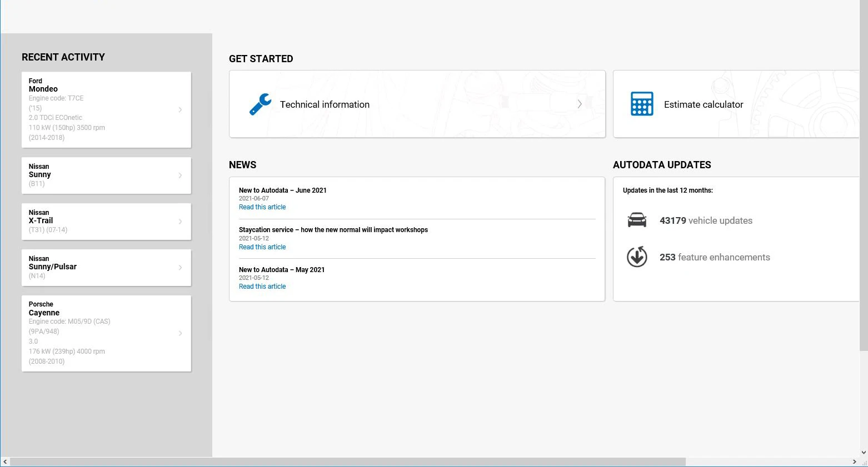Click the RECENT ACTIVITY heading
Viewport: 868px width, 467px height.
click(63, 57)
